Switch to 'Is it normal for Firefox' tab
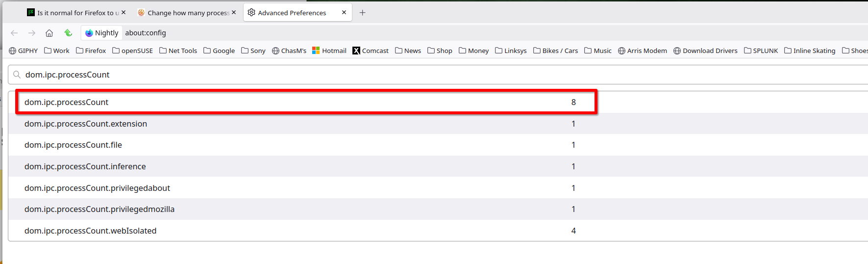 74,13
